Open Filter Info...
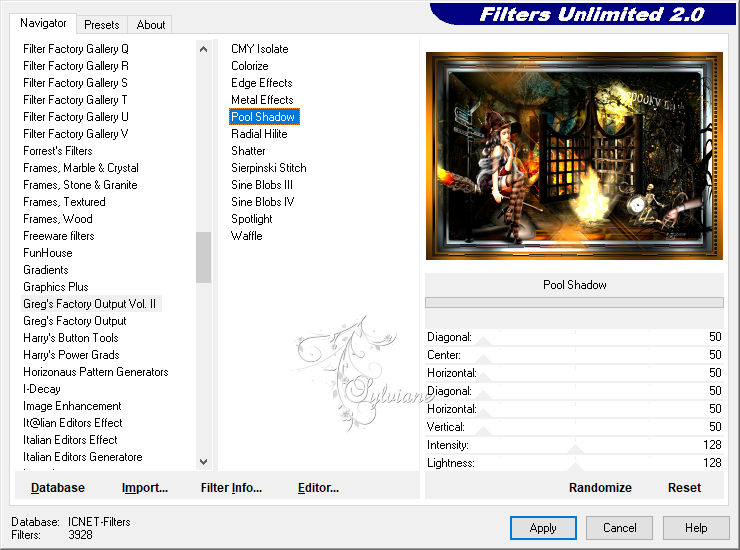The image size is (740, 550). point(231,488)
